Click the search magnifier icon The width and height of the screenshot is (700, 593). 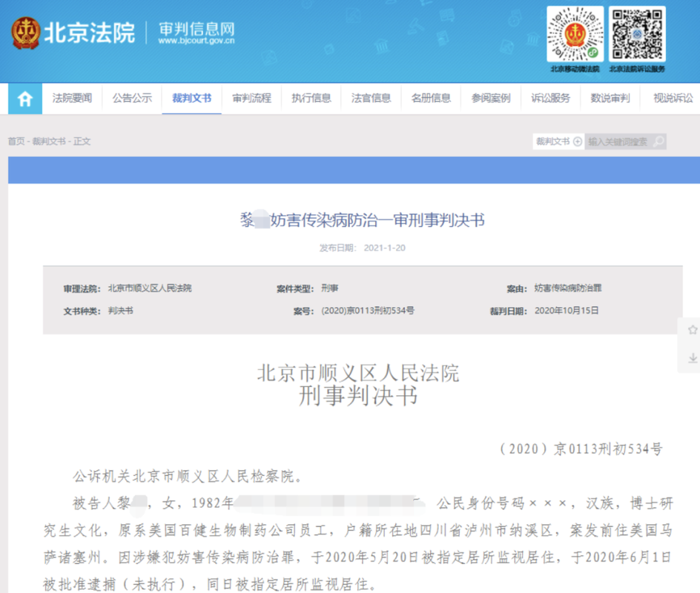[658, 142]
